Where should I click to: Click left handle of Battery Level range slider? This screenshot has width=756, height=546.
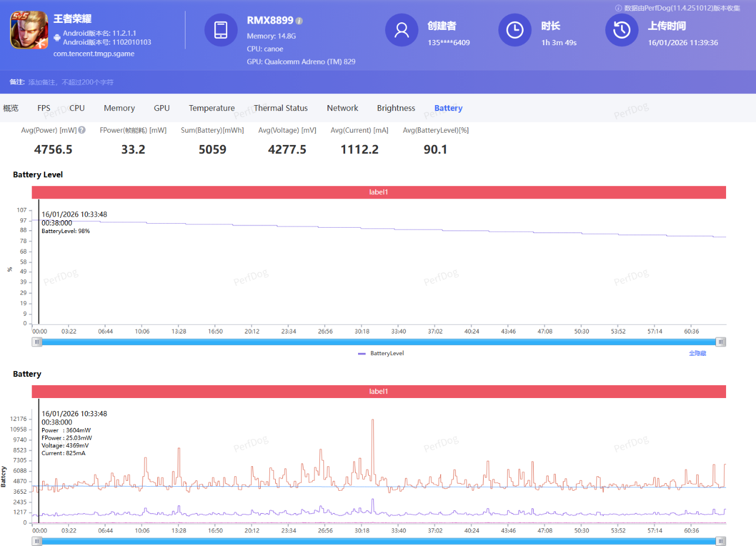(37, 342)
